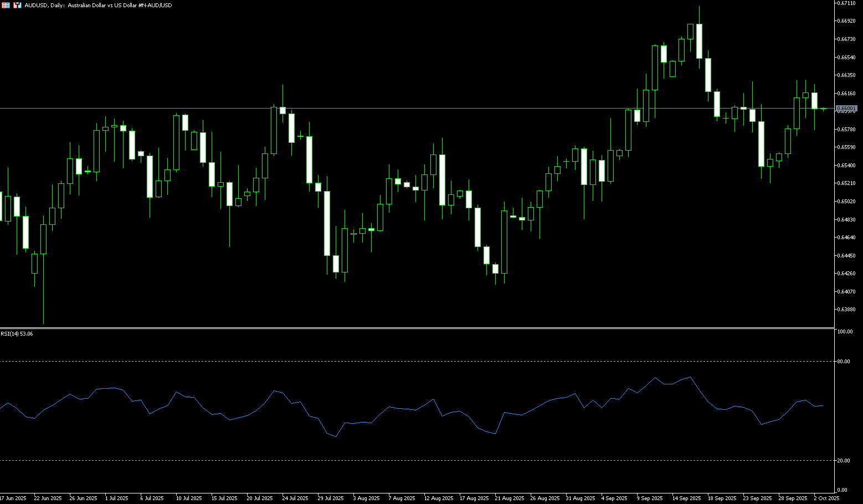Click the 22 Jun 2025 date label

pyautogui.click(x=48, y=498)
